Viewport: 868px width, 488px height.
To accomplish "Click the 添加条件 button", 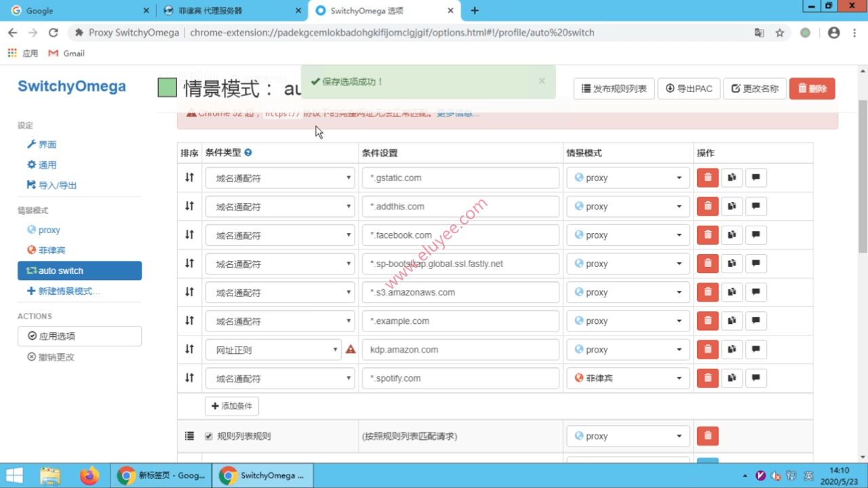I will (x=232, y=405).
